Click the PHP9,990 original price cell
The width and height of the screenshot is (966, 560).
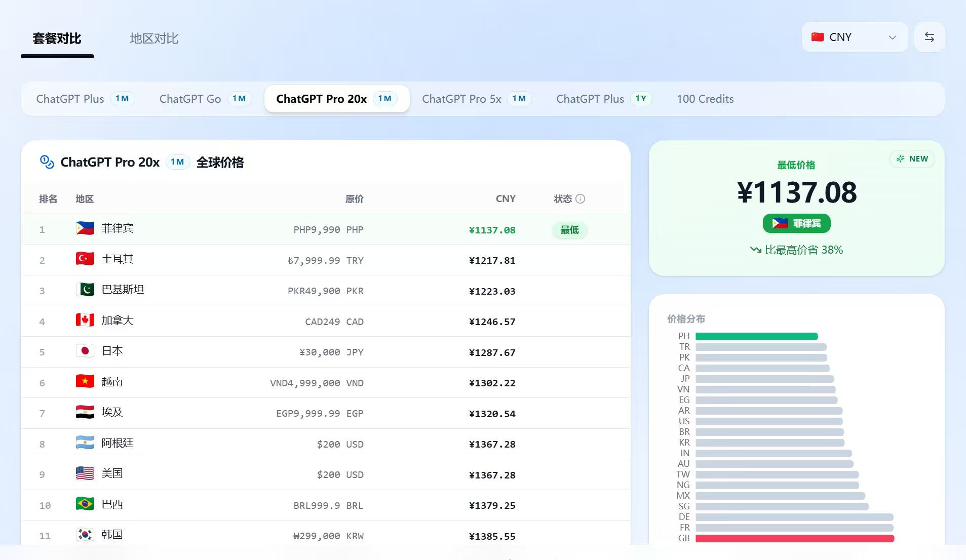[x=328, y=230]
